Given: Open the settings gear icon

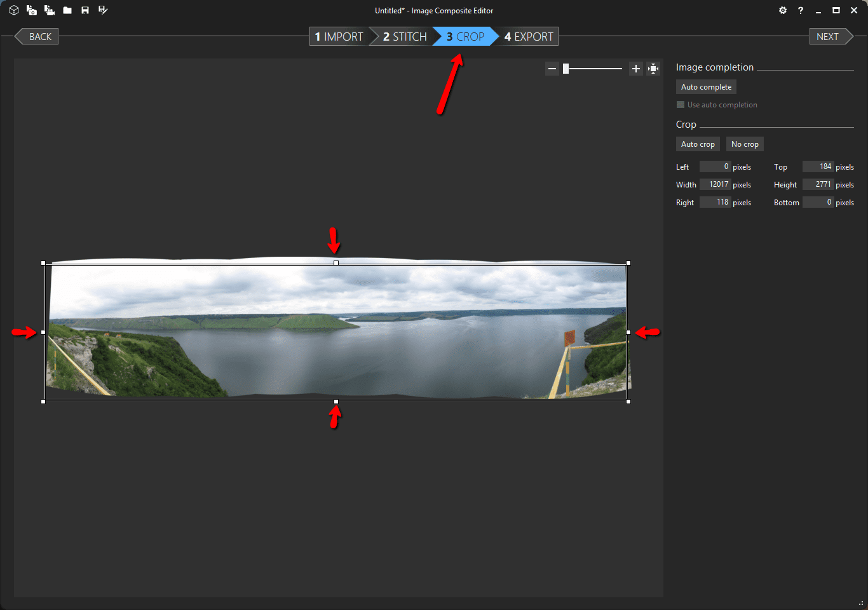Looking at the screenshot, I should [x=782, y=10].
